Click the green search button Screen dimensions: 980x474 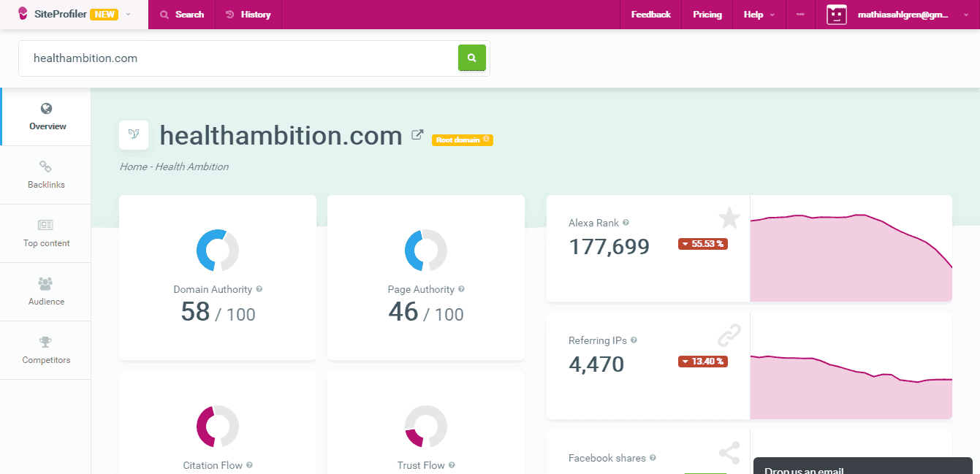(472, 58)
